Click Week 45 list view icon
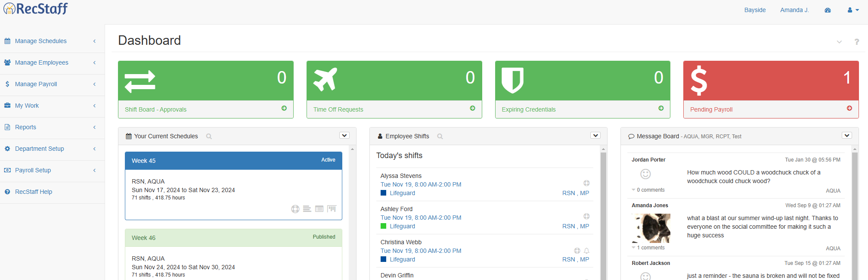This screenshot has height=280, width=868. point(319,209)
